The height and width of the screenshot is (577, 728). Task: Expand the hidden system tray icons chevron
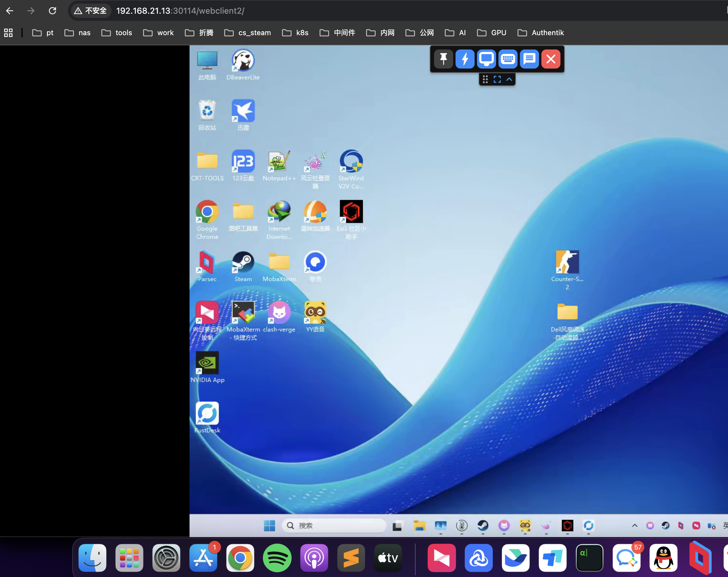click(634, 525)
